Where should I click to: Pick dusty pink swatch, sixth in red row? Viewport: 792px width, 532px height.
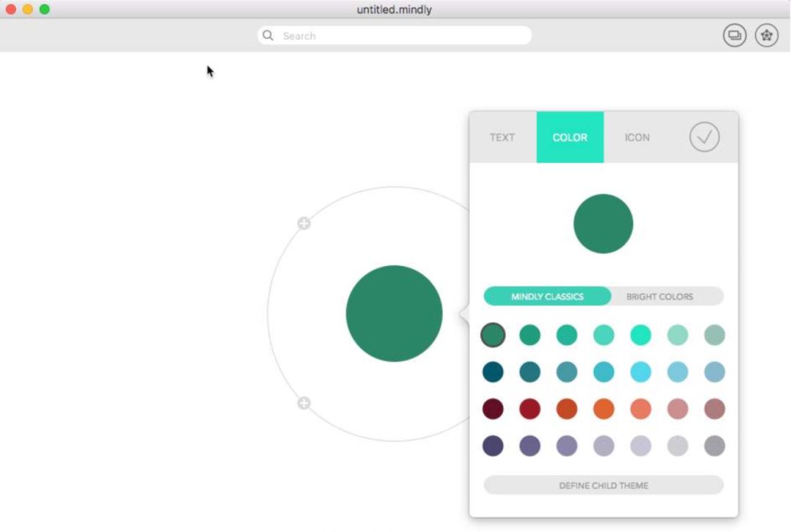coord(678,409)
